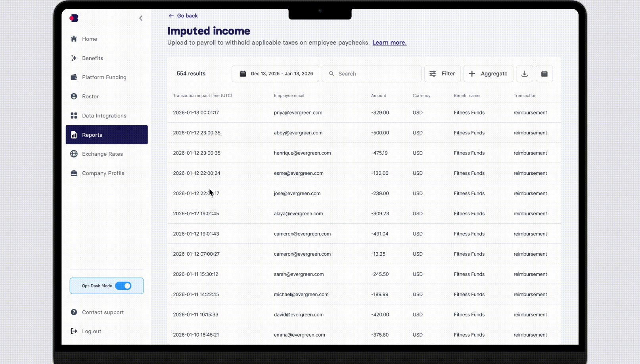Screen dimensions: 640x364
Task: Focus the Search input field
Action: (x=372, y=74)
